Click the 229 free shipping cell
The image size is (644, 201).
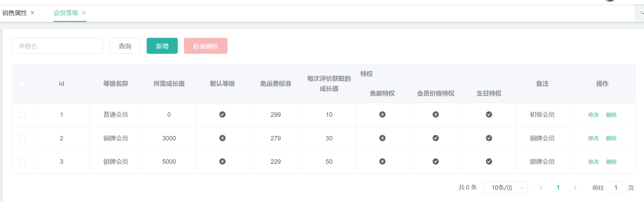[276, 162]
